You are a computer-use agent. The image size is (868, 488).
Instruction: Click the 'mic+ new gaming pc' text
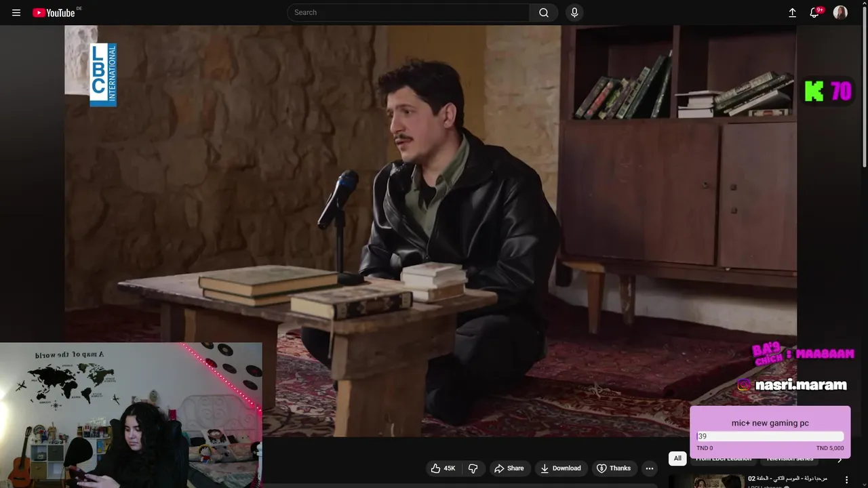coord(770,423)
